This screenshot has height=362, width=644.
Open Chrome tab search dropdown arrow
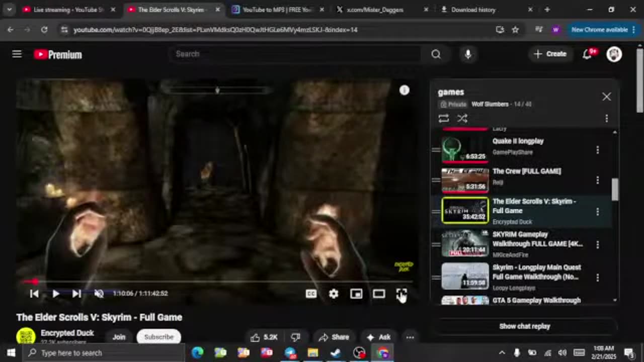pyautogui.click(x=9, y=10)
